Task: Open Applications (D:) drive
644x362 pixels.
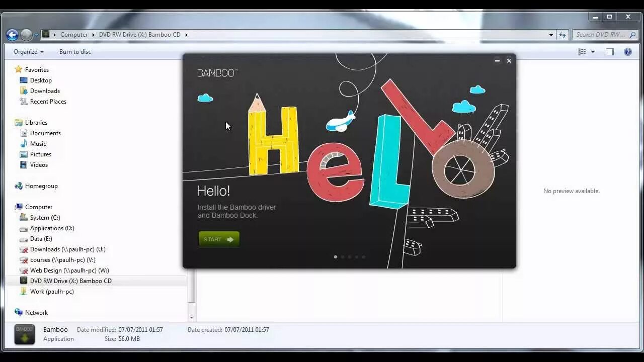Action: point(52,228)
